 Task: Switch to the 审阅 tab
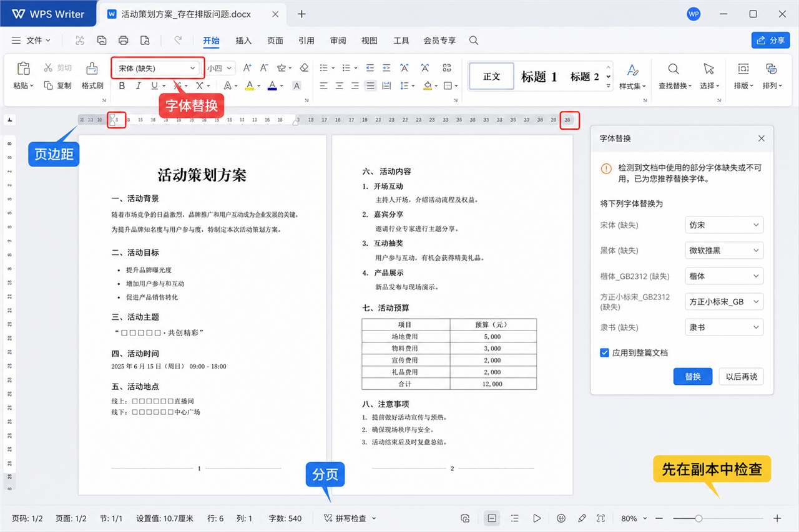point(338,41)
